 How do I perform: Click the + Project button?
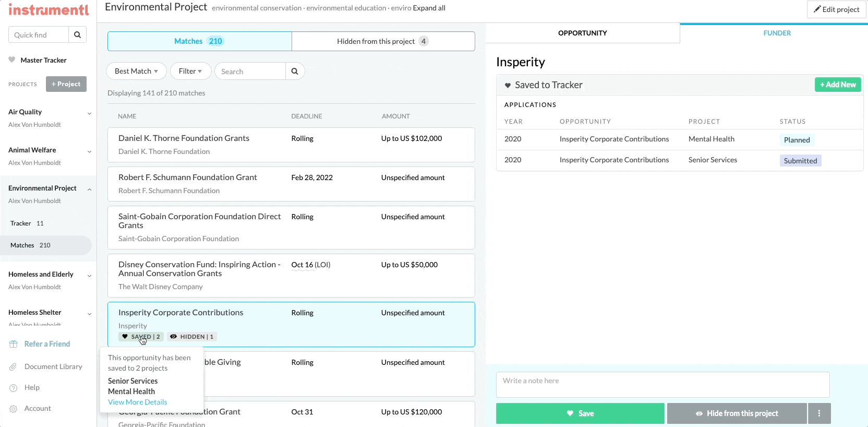pos(66,84)
